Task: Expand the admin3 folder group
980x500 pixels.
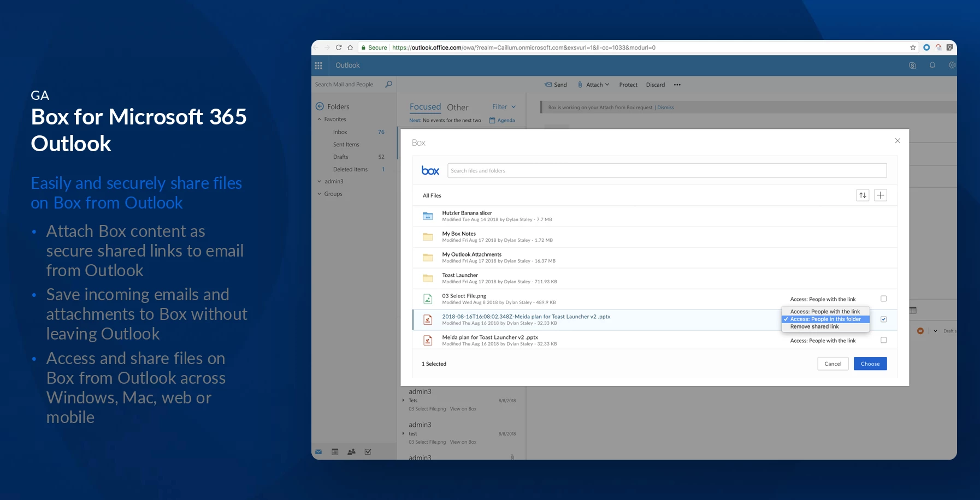Action: click(320, 182)
